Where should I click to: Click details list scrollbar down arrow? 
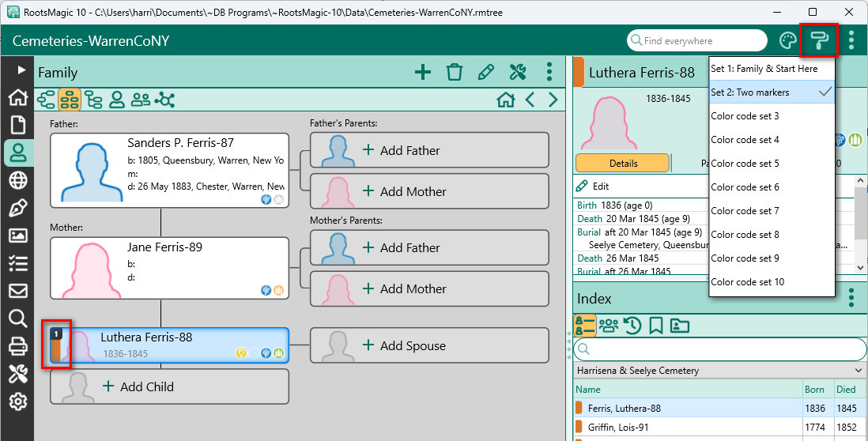(x=861, y=268)
